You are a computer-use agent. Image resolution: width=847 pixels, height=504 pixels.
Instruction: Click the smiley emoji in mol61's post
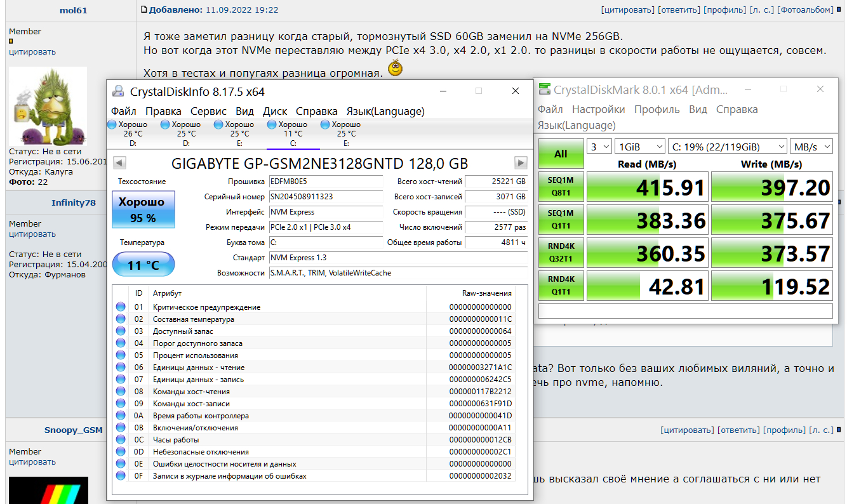(396, 69)
